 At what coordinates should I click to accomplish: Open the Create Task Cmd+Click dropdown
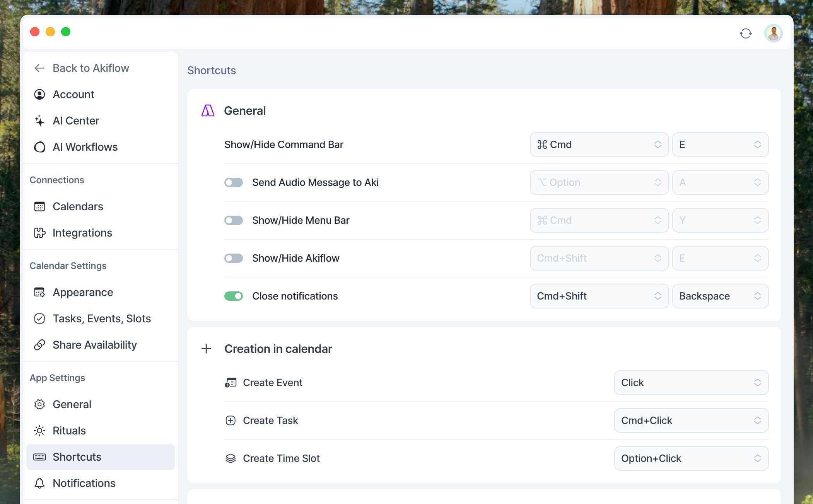click(x=691, y=421)
